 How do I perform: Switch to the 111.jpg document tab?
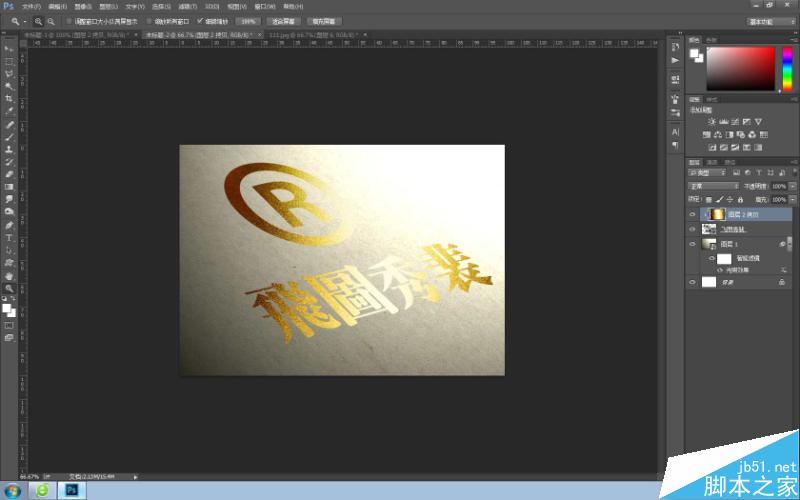313,35
